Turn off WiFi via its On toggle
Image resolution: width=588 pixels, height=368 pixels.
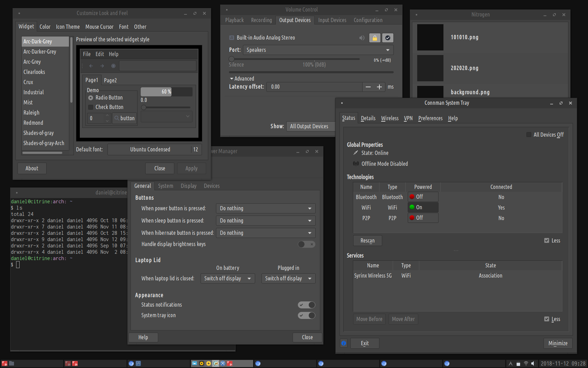423,207
